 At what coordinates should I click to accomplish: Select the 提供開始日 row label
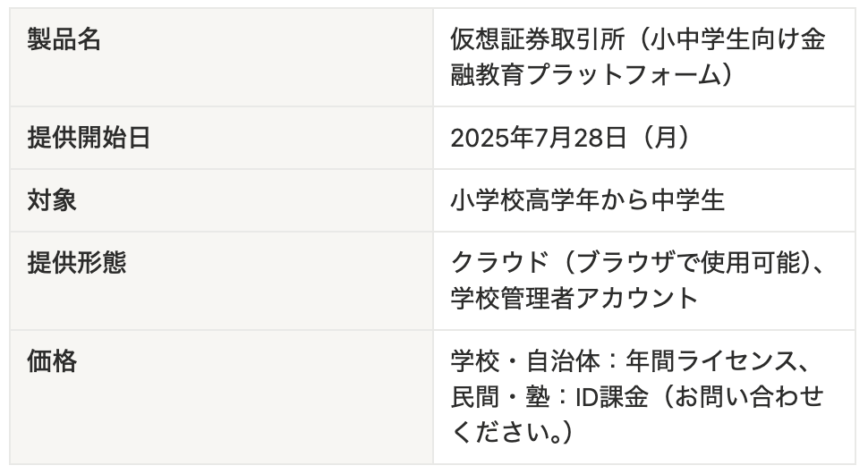click(x=89, y=139)
